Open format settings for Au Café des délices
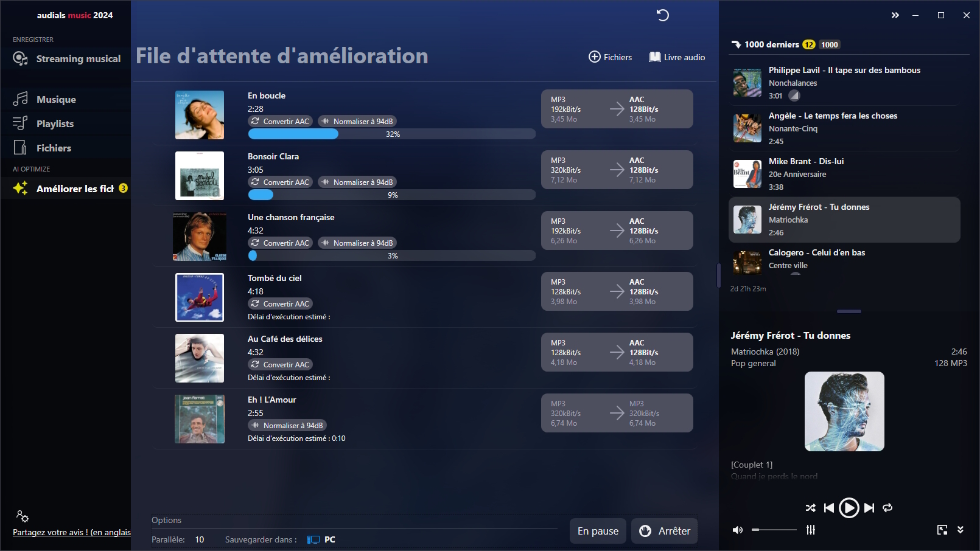Screen dimensions: 980x551 [x=617, y=352]
